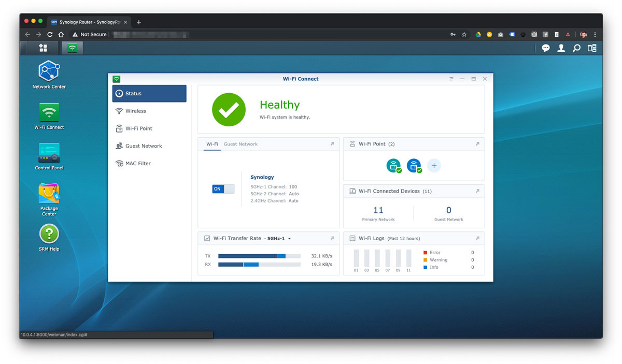The width and height of the screenshot is (622, 364).
Task: Switch to the Guest Network tab
Action: point(241,144)
